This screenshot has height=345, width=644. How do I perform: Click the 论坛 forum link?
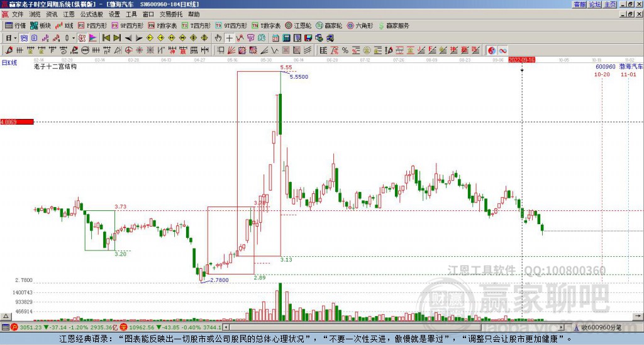pos(595,4)
